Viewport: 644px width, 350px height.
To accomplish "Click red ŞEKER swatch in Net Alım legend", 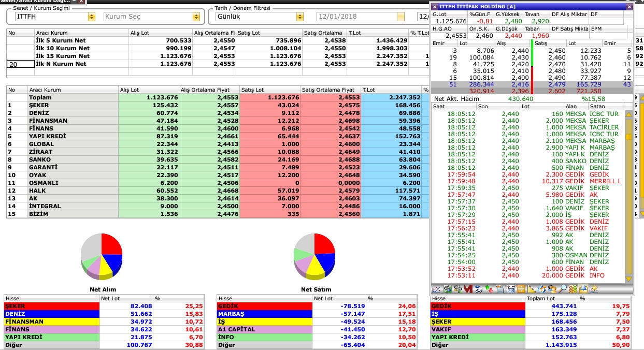I will (51, 306).
